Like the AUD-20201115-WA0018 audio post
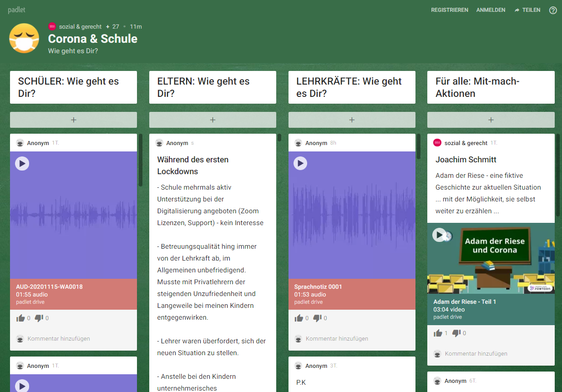562x392 pixels. tap(20, 318)
